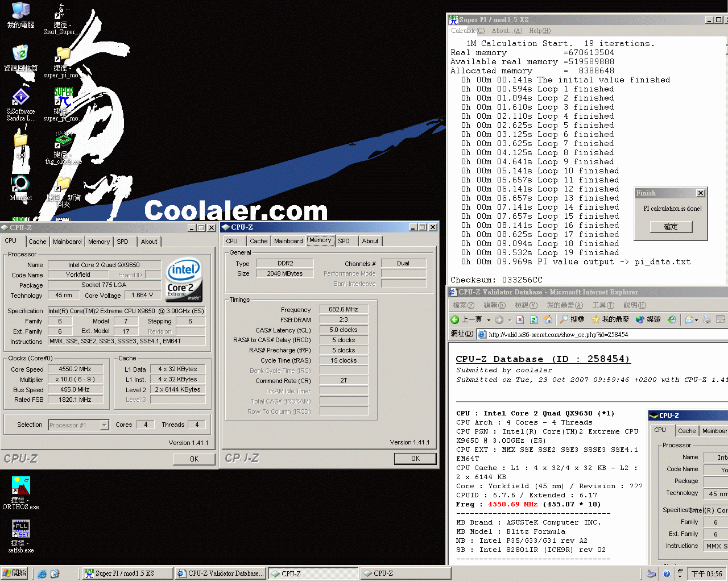Screen dimensions: 728x582
Task: Open the Mail dropdown arrow in the Internet Explorer toolbar
Action: click(697, 320)
